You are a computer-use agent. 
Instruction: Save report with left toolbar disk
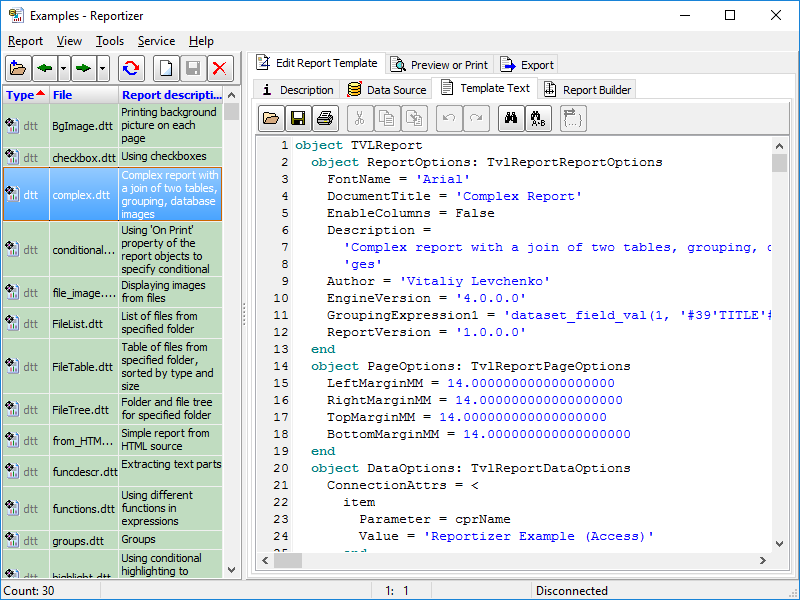click(x=193, y=68)
